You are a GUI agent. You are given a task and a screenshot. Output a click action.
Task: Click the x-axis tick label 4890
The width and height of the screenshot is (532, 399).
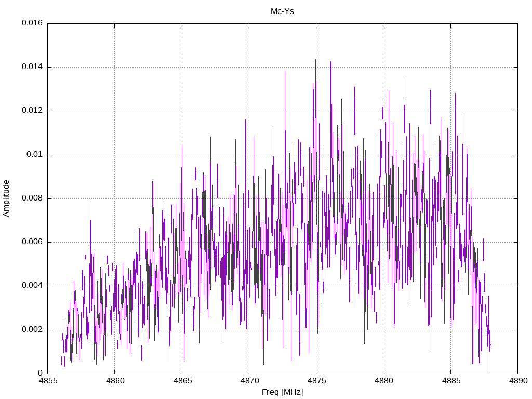[x=518, y=381]
